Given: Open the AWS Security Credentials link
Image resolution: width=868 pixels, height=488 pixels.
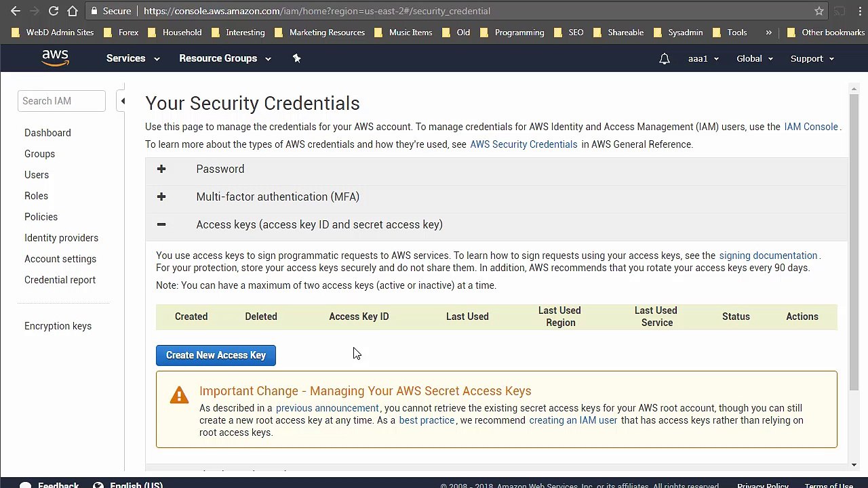Looking at the screenshot, I should [x=524, y=144].
